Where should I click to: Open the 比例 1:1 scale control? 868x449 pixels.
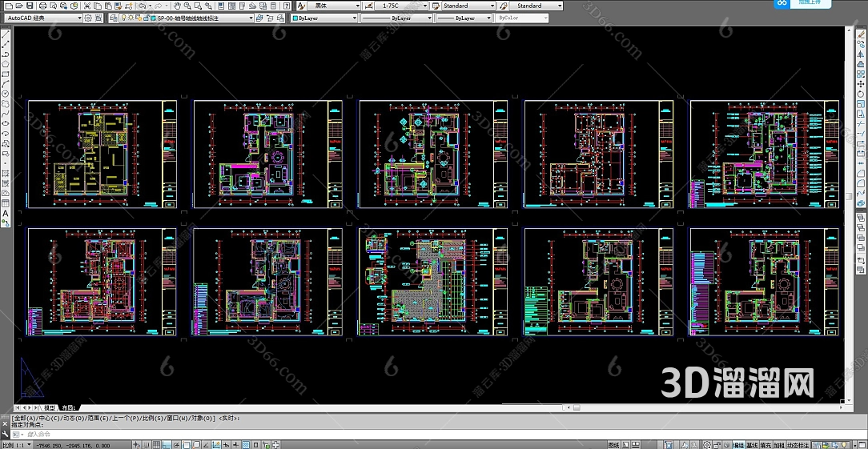(17, 444)
